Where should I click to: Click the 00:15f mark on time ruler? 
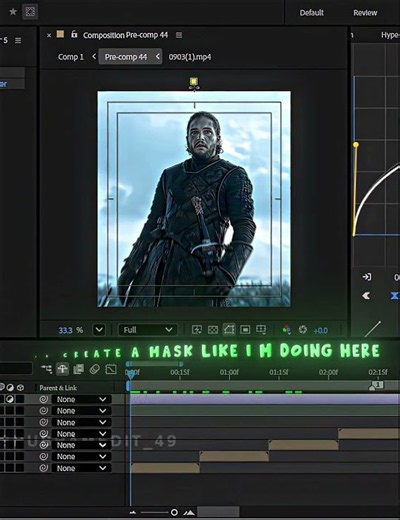[x=180, y=372]
